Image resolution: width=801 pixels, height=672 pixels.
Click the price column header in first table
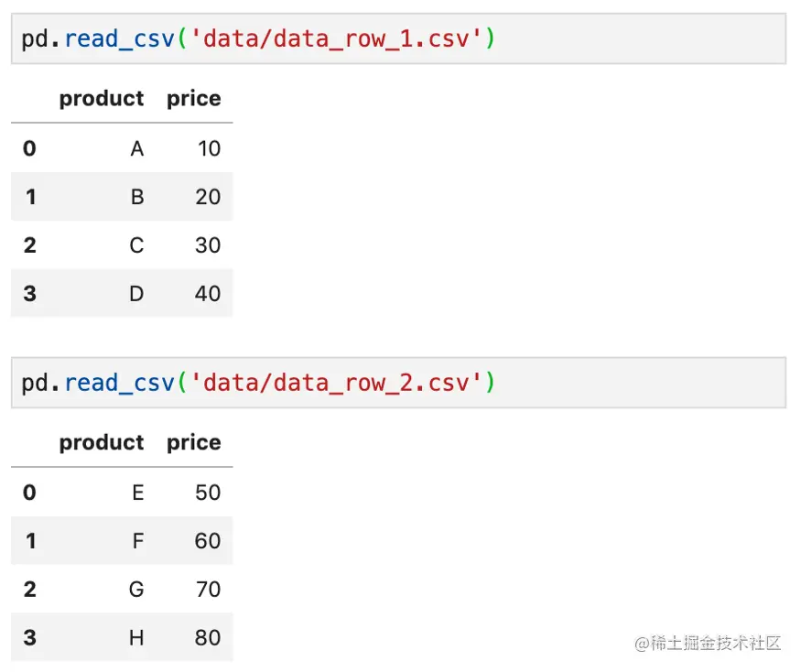(x=194, y=99)
